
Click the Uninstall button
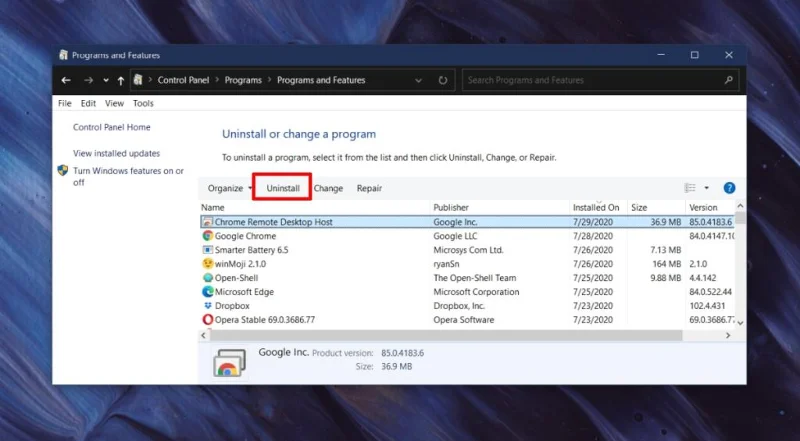click(283, 188)
